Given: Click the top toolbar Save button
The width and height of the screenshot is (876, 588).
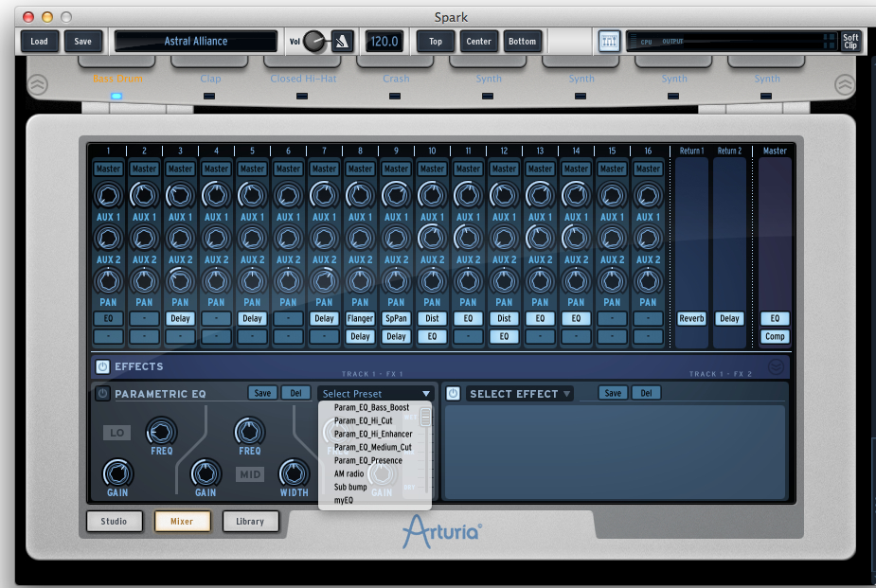Looking at the screenshot, I should [82, 42].
